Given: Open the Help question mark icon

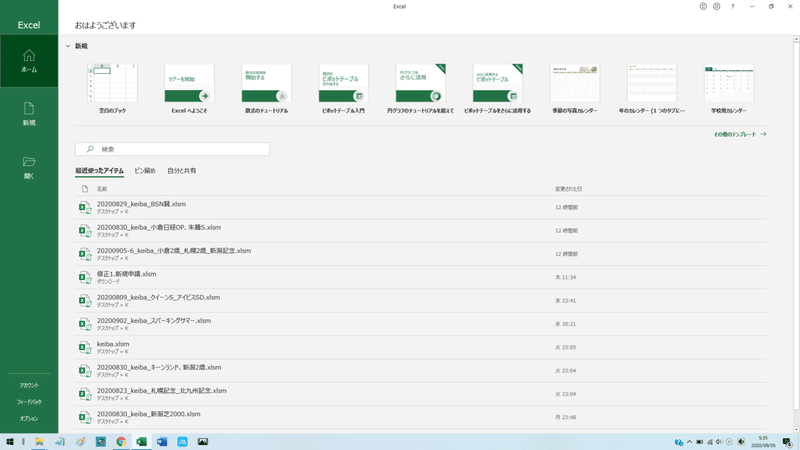Looking at the screenshot, I should pyautogui.click(x=733, y=6).
